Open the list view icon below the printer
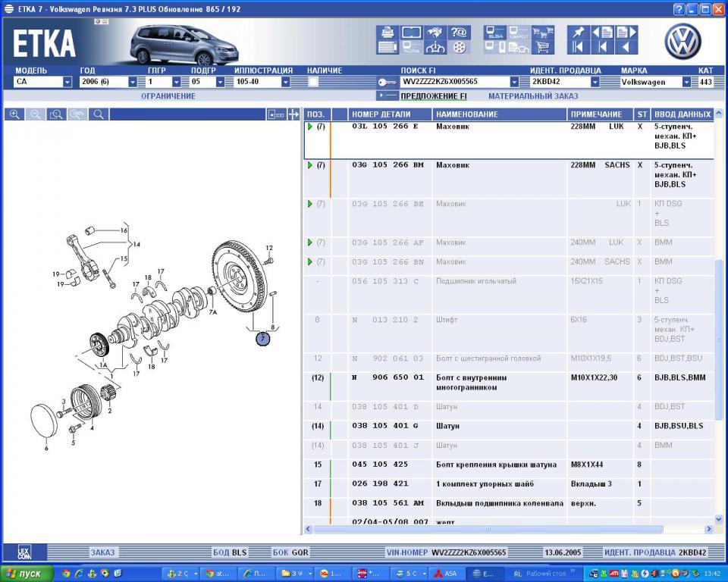The height and width of the screenshot is (582, 728). tap(388, 47)
